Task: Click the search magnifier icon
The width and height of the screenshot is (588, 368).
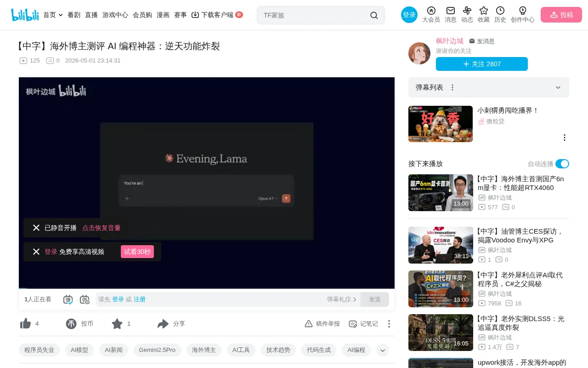Action: point(374,15)
